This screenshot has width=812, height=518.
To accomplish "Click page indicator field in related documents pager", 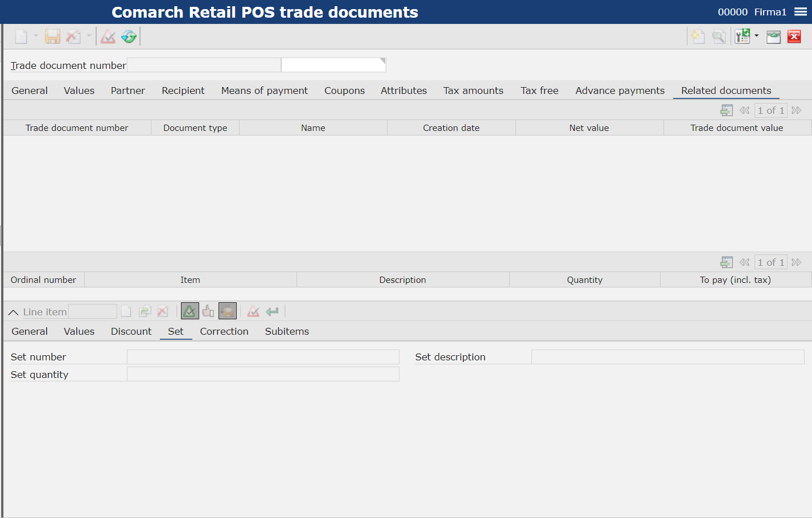I will [x=771, y=110].
